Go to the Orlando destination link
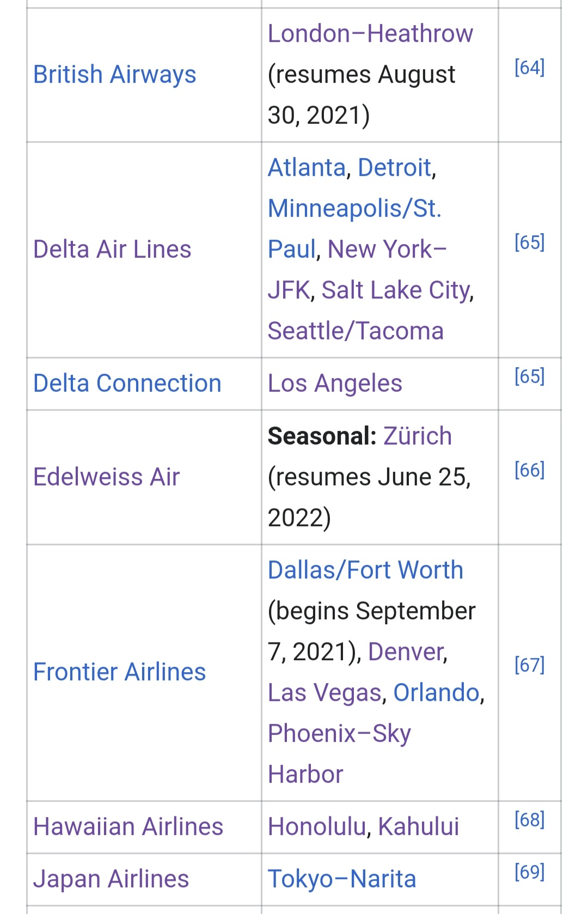The height and width of the screenshot is (914, 588). pos(436,693)
